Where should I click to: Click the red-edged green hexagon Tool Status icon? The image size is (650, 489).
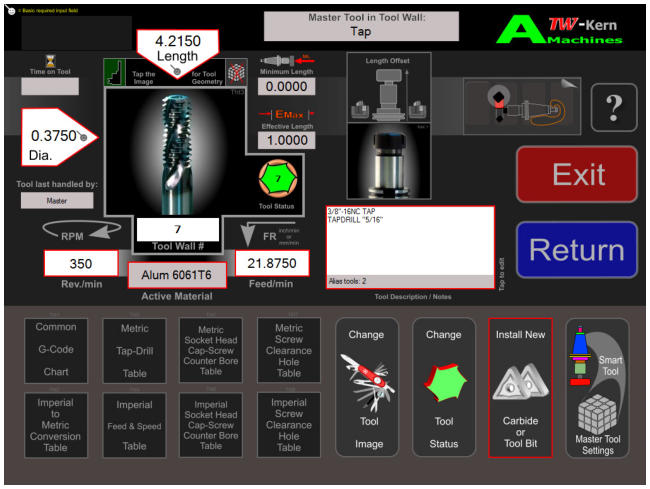[445, 382]
